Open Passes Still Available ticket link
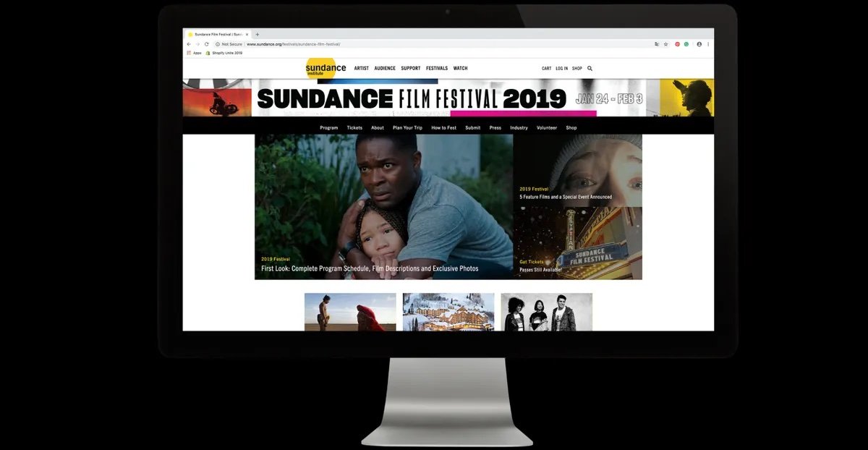868x450 pixels. coord(540,270)
